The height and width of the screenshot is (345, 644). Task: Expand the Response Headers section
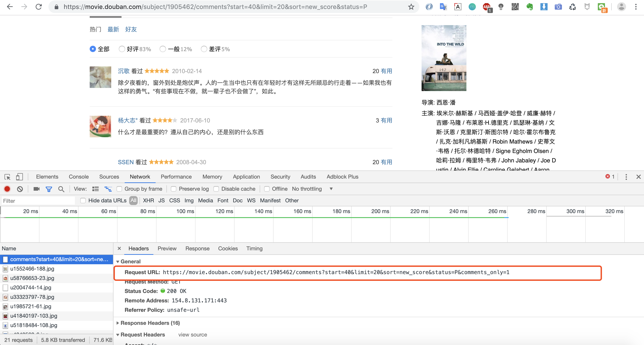click(150, 323)
